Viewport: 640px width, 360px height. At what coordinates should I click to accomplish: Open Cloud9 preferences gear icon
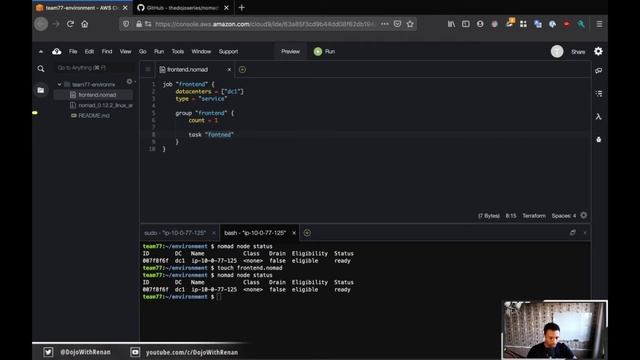click(x=598, y=51)
